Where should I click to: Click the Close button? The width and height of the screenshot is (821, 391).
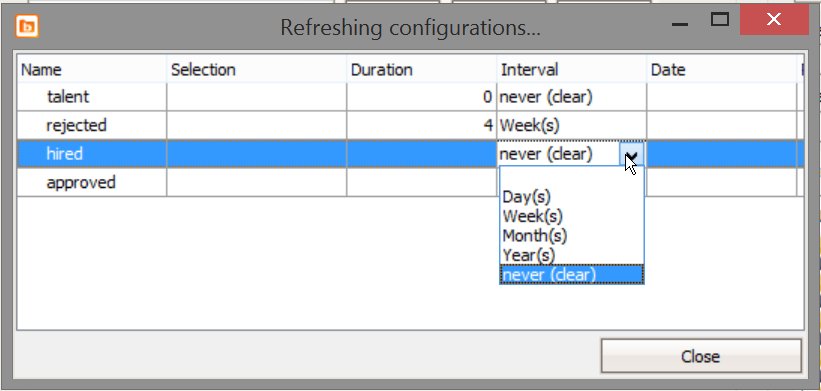[701, 356]
